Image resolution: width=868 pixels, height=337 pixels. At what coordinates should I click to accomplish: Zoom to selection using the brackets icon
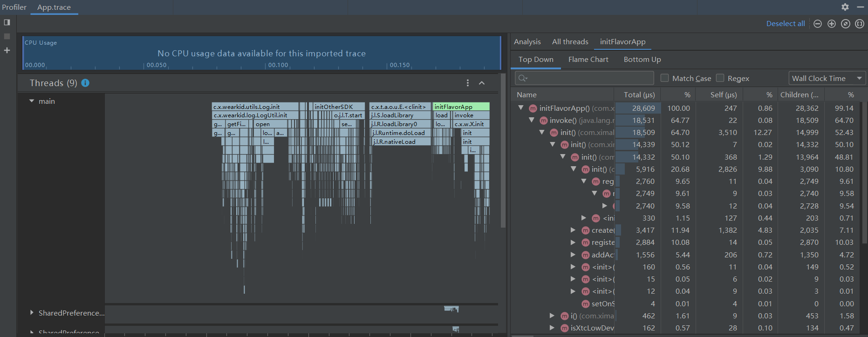coord(860,24)
